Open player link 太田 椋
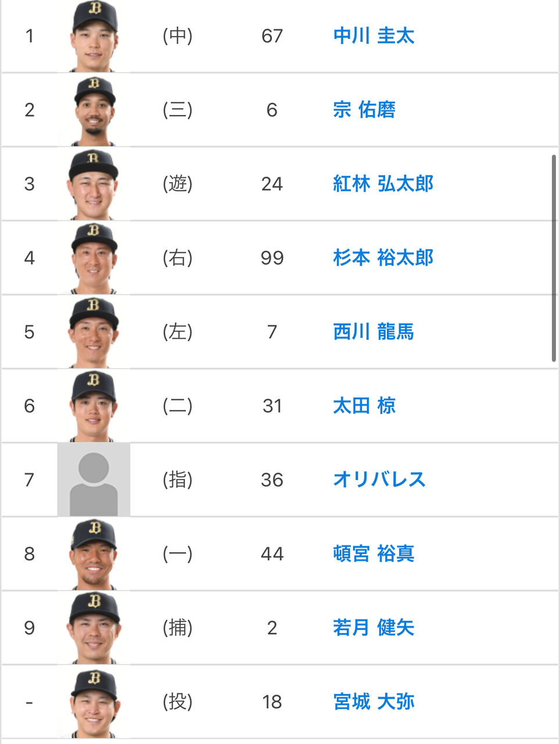 [364, 406]
